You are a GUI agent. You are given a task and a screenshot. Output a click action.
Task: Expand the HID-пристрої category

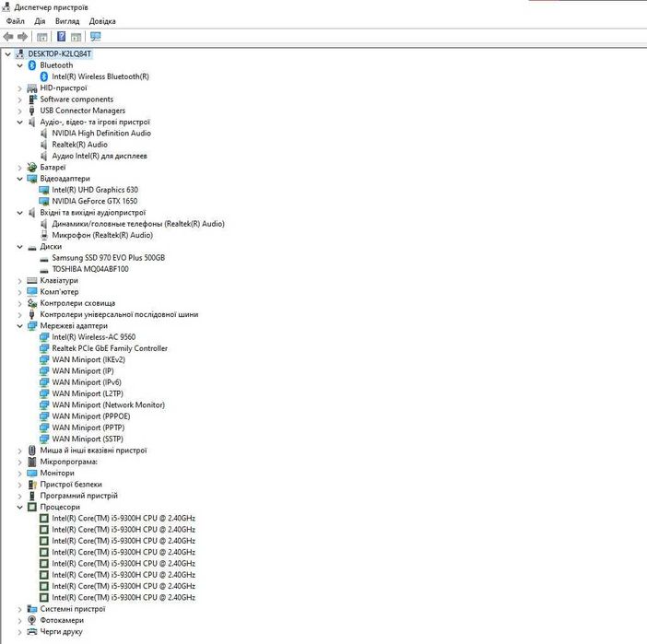(19, 88)
